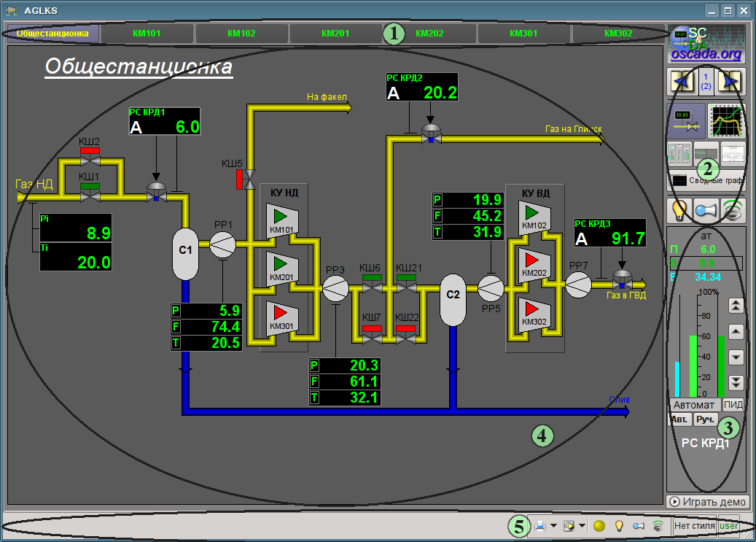Image resolution: width=756 pixels, height=542 pixels.
Task: Click the print icon in status bar
Action: 540,525
